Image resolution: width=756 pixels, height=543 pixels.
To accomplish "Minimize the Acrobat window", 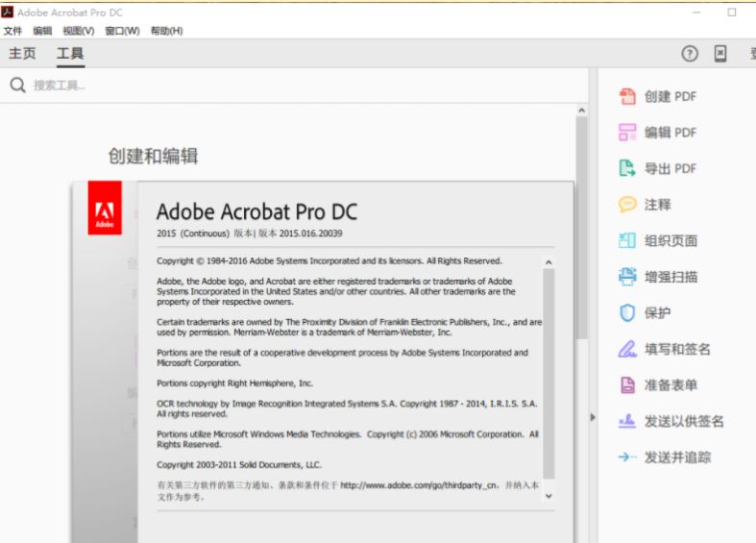I will click(x=696, y=12).
